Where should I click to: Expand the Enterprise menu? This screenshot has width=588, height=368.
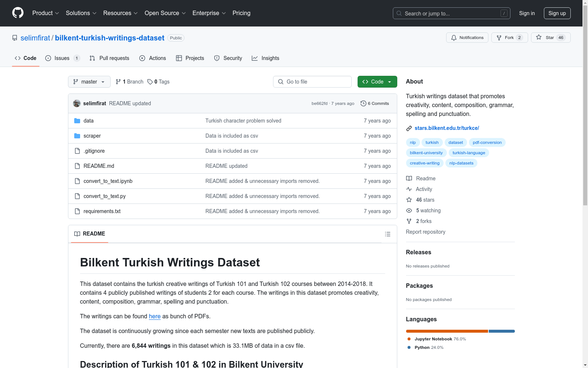click(209, 13)
